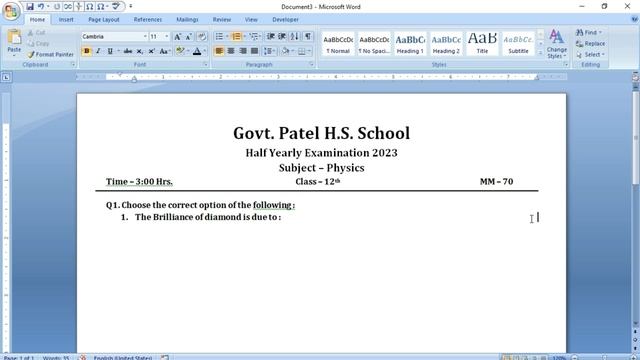The height and width of the screenshot is (360, 640).
Task: Apply the font color
Action: point(197,51)
